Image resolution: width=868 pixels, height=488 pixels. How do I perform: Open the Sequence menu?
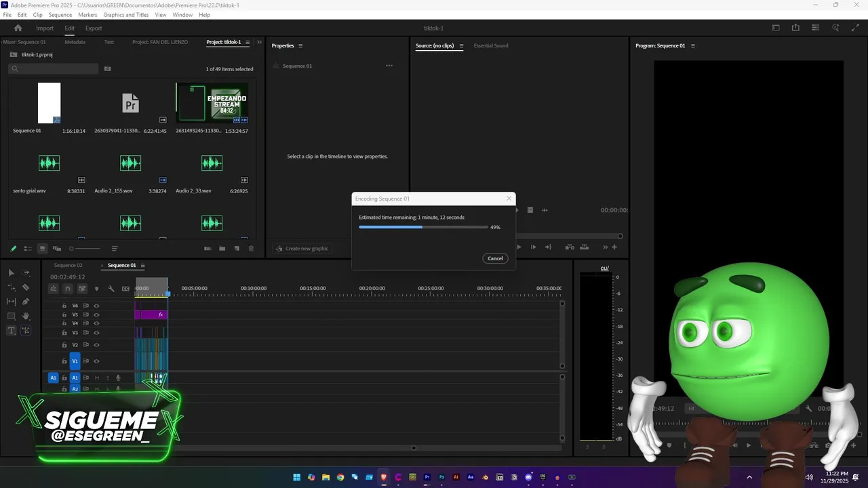(60, 15)
